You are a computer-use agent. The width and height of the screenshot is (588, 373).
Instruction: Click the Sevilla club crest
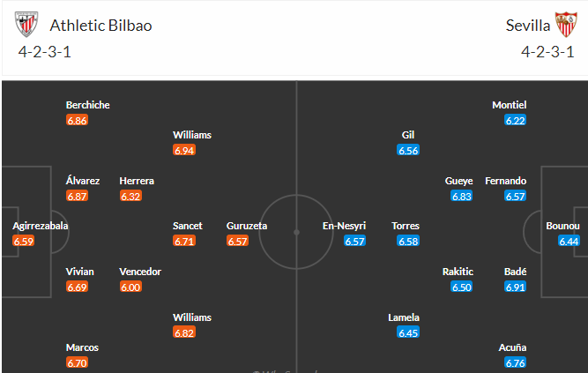tap(566, 25)
